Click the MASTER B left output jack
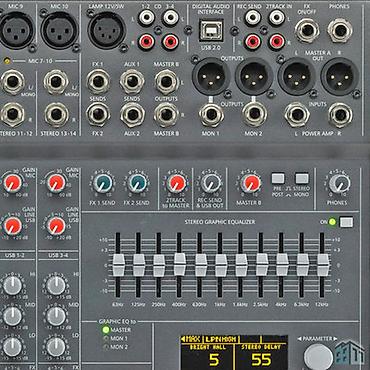Screen dimensions: 370x370 coord(167,81)
